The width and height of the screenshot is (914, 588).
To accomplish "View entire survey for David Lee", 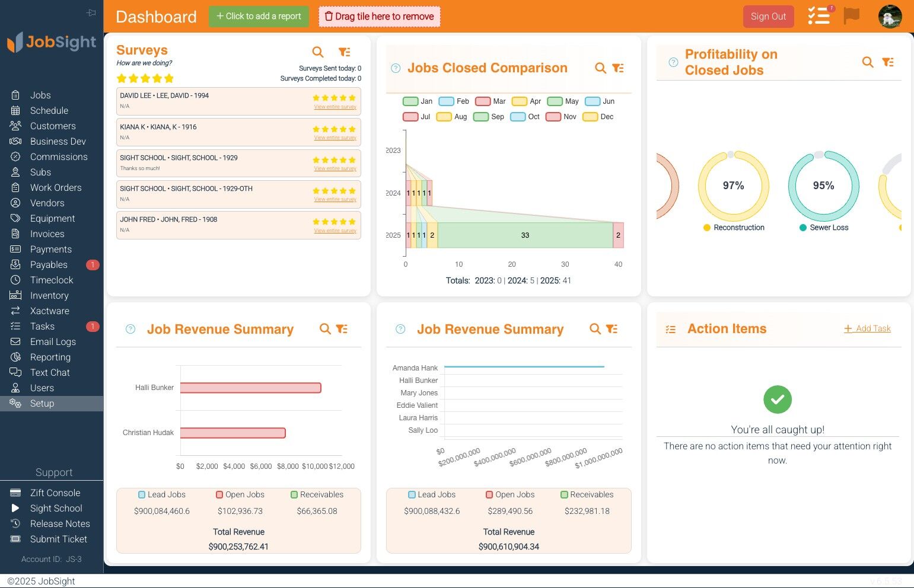I will (x=335, y=107).
